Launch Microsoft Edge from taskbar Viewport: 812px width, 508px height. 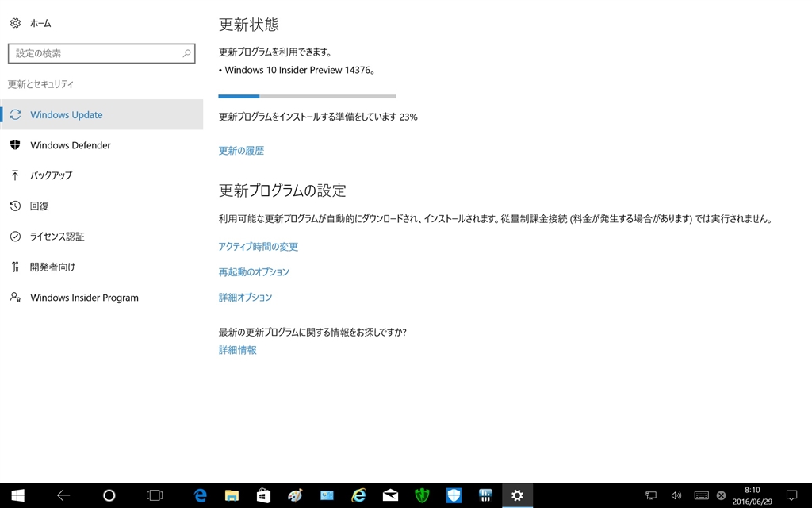[x=200, y=495]
